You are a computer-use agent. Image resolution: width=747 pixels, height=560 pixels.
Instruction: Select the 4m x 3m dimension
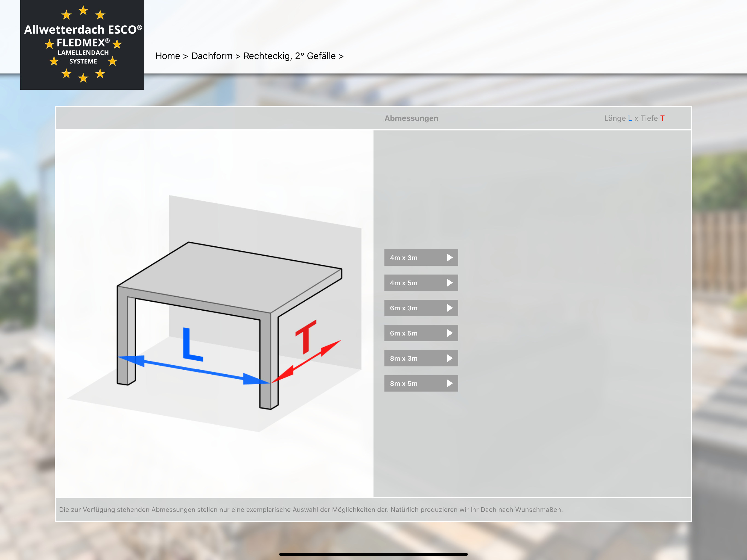tap(421, 258)
